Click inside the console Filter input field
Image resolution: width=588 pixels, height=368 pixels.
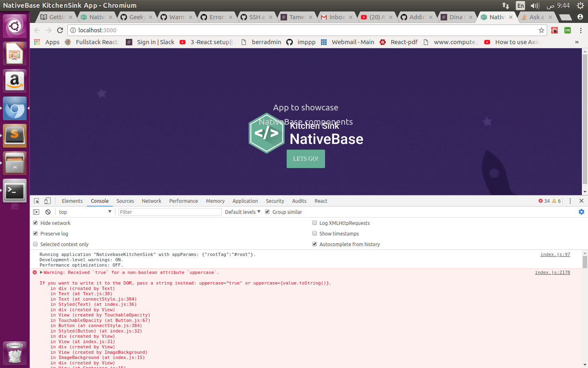point(169,212)
